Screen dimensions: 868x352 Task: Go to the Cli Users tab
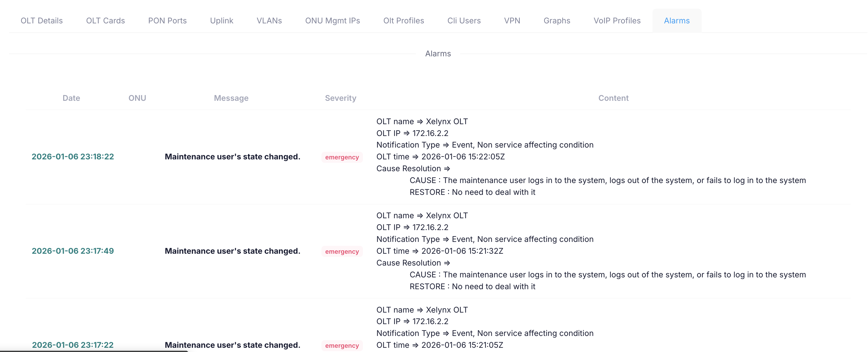464,21
